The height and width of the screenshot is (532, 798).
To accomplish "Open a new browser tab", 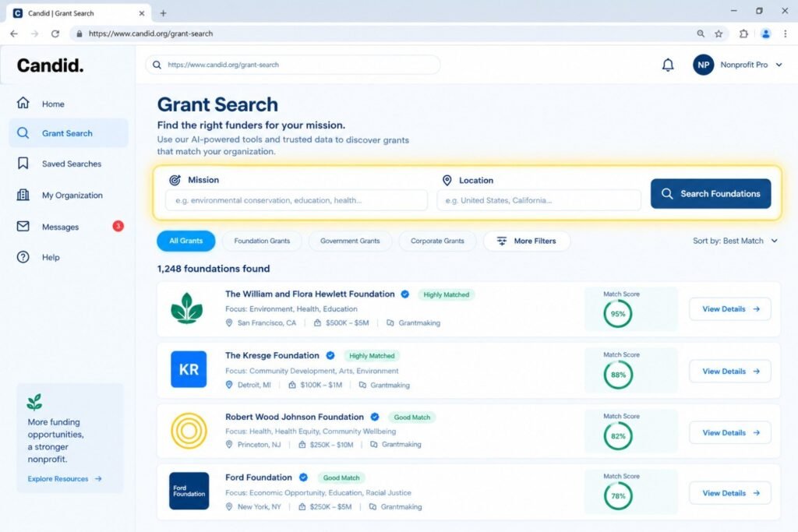I will click(x=164, y=13).
